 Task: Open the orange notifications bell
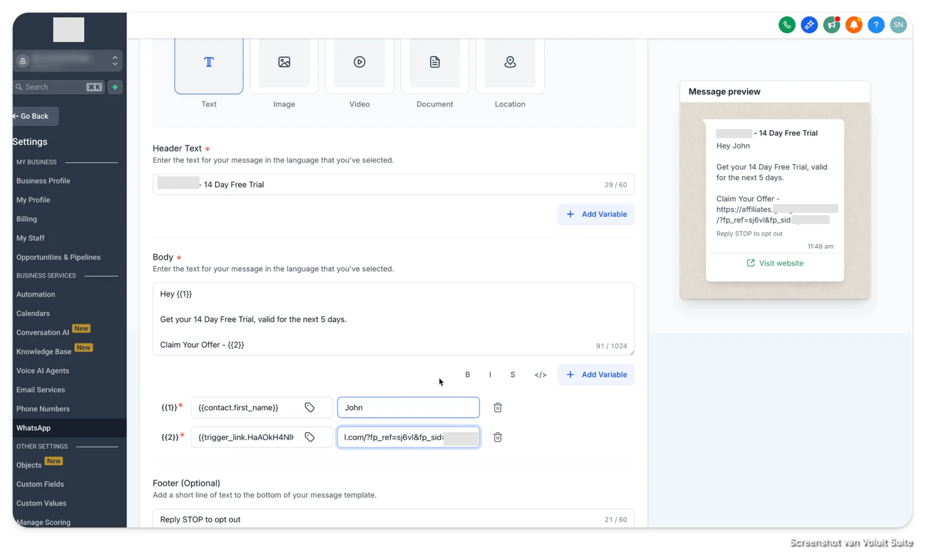[x=854, y=25]
